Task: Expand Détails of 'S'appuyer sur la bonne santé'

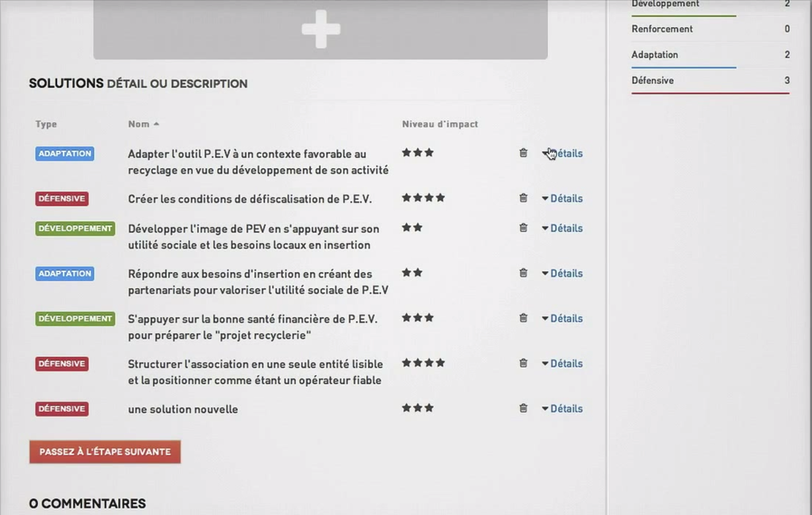Action: click(x=562, y=318)
